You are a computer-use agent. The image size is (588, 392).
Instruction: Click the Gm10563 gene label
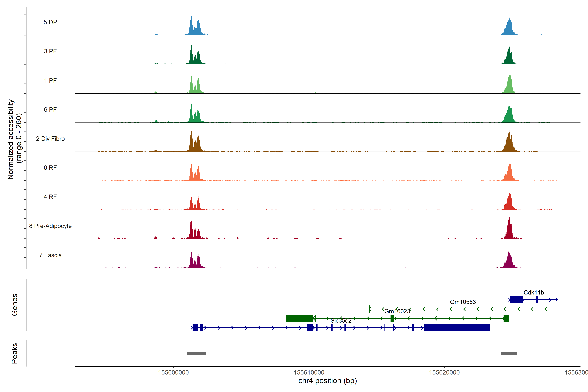click(463, 302)
